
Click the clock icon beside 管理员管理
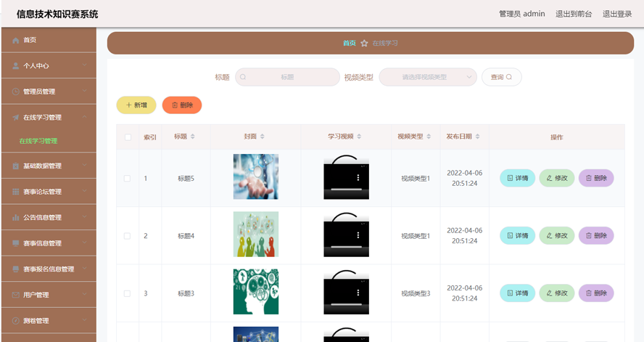point(16,91)
